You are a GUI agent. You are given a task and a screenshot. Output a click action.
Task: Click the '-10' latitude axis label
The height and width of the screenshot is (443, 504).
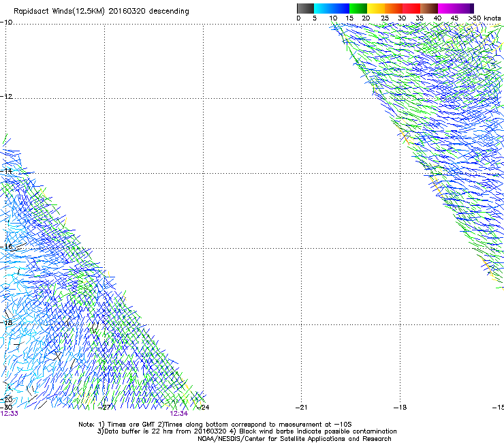coord(6,22)
